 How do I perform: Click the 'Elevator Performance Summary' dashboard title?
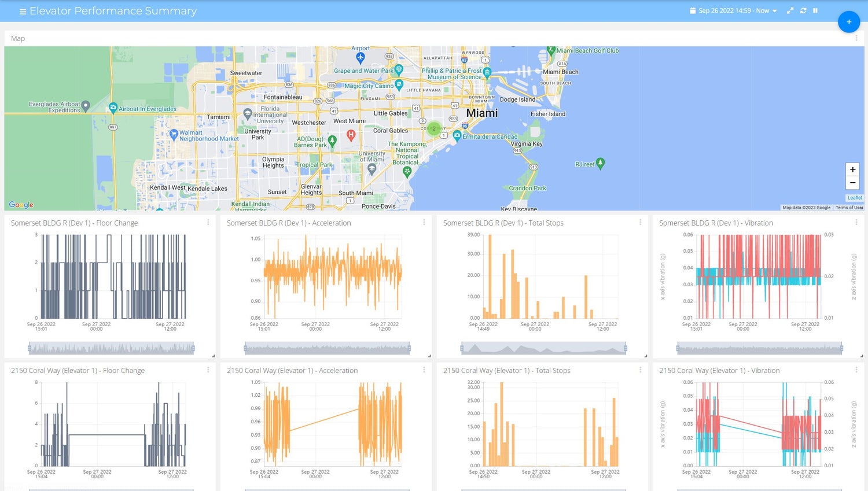point(113,11)
